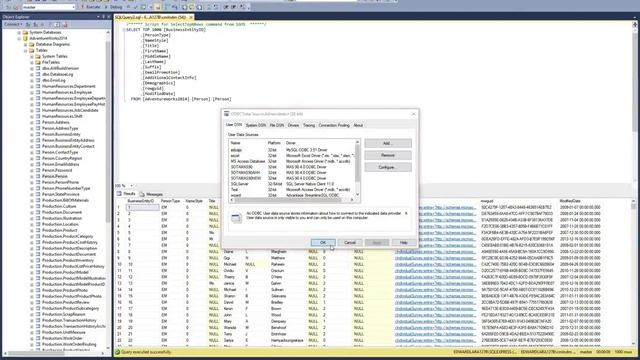Select Production.Location tree item
The height and width of the screenshot is (360, 640).
click(60, 224)
